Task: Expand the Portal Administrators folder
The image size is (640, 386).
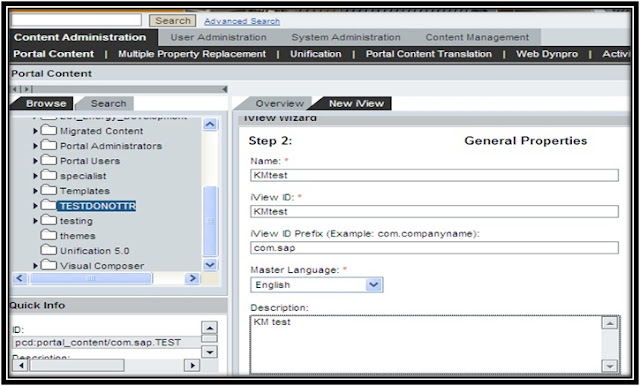Action: pyautogui.click(x=35, y=146)
